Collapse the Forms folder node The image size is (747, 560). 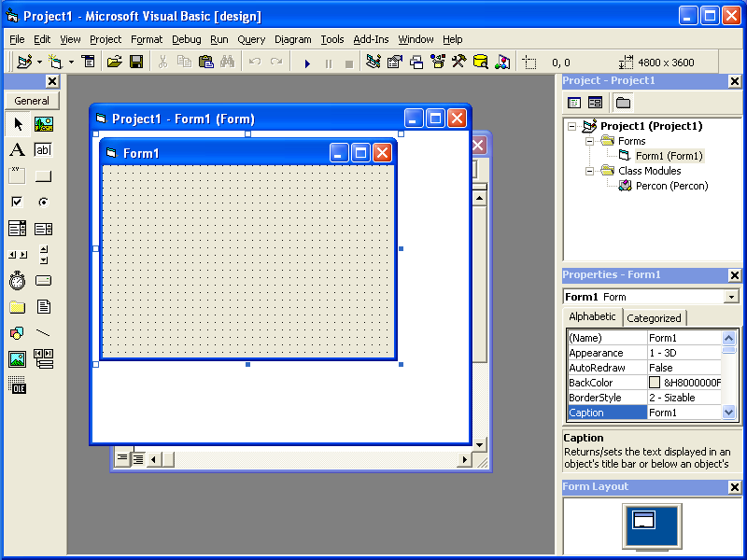click(589, 141)
